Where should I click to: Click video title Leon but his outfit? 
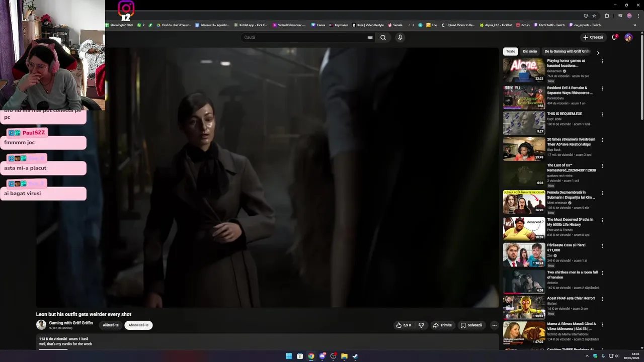(84, 314)
